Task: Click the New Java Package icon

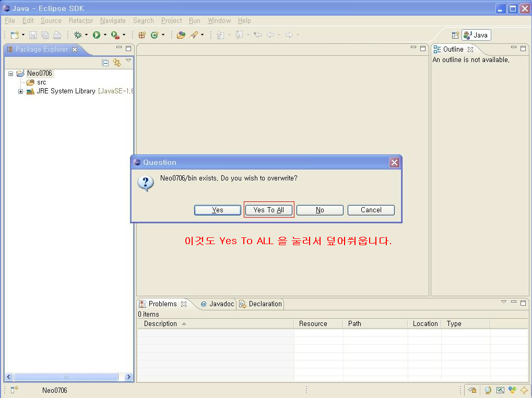Action: [142, 35]
